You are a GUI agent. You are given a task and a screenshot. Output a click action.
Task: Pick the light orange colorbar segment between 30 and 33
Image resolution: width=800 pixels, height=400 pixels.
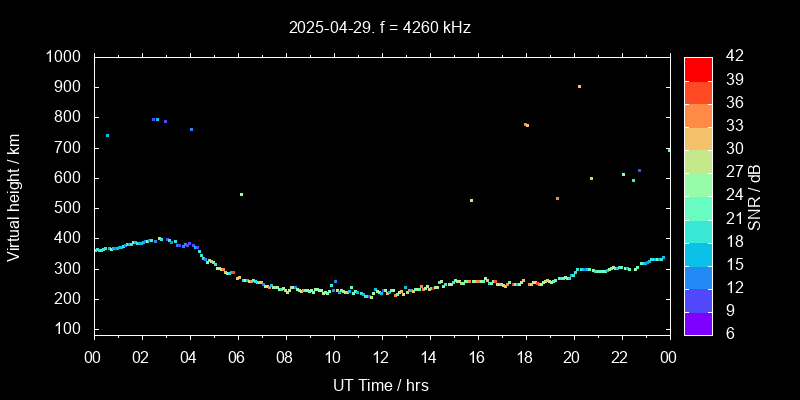tap(697, 138)
